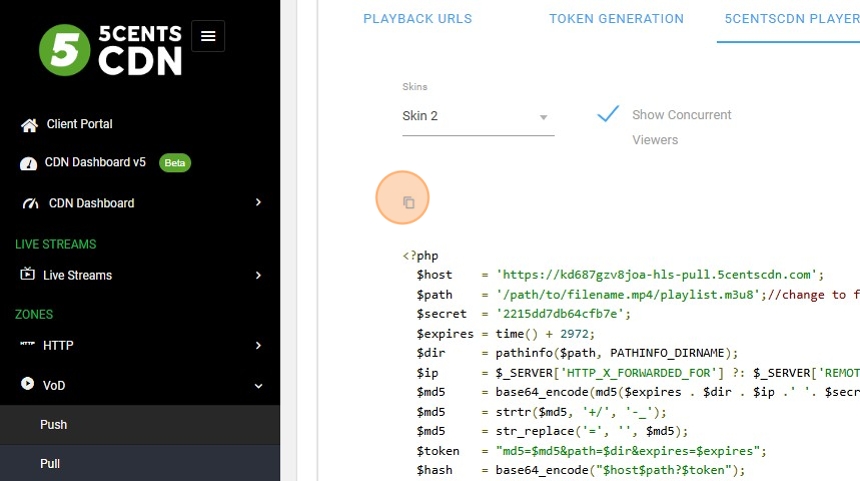Collapse the VoD section chevron
The width and height of the screenshot is (860, 481).
click(258, 386)
